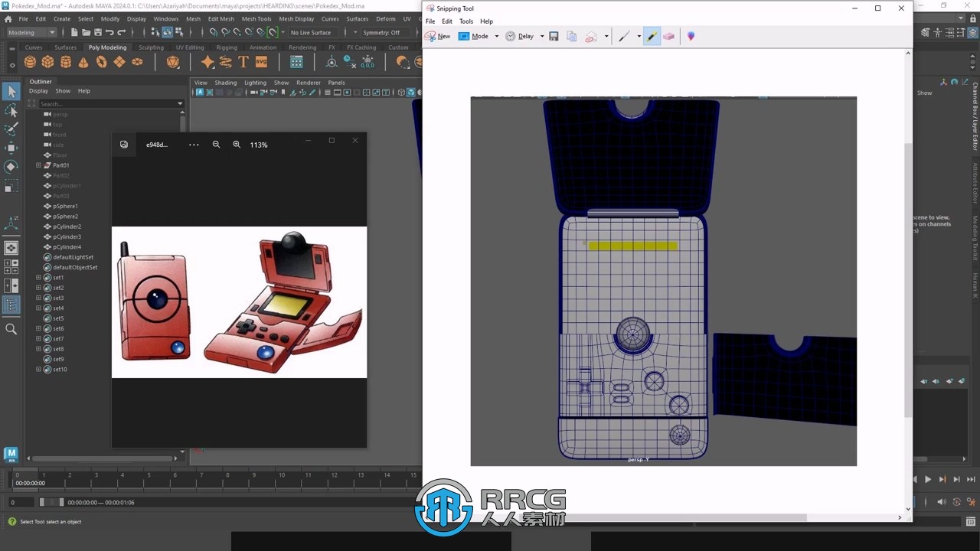Click Maya Save Scene icon
This screenshot has width=980, height=551.
click(97, 32)
